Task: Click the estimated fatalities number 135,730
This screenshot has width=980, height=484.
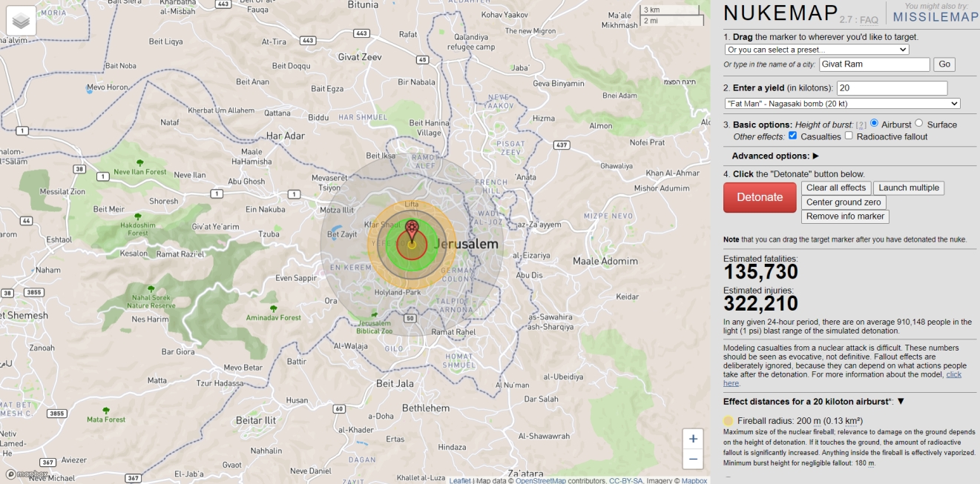Action: (x=761, y=272)
